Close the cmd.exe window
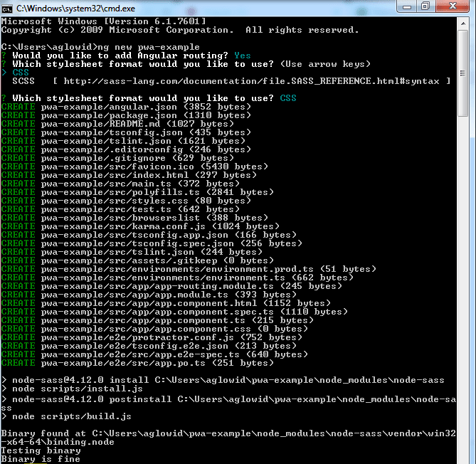Screen dimensions: 476x464 pos(453,6)
